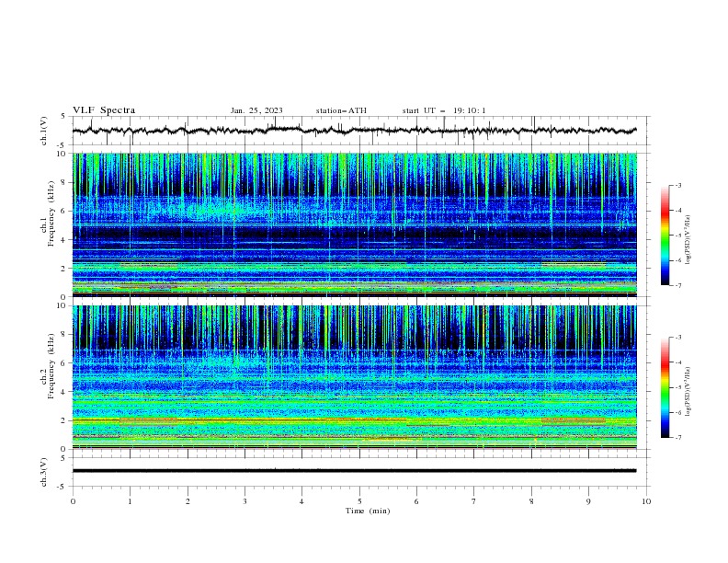Click the "ch.1(V)" axis label
The image size is (728, 563).
(x=44, y=131)
